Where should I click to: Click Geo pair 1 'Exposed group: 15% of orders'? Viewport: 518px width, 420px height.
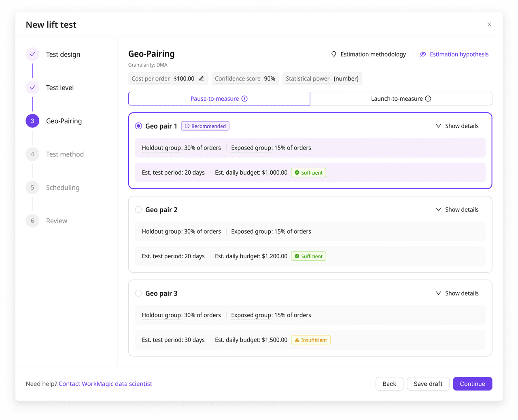tap(271, 148)
